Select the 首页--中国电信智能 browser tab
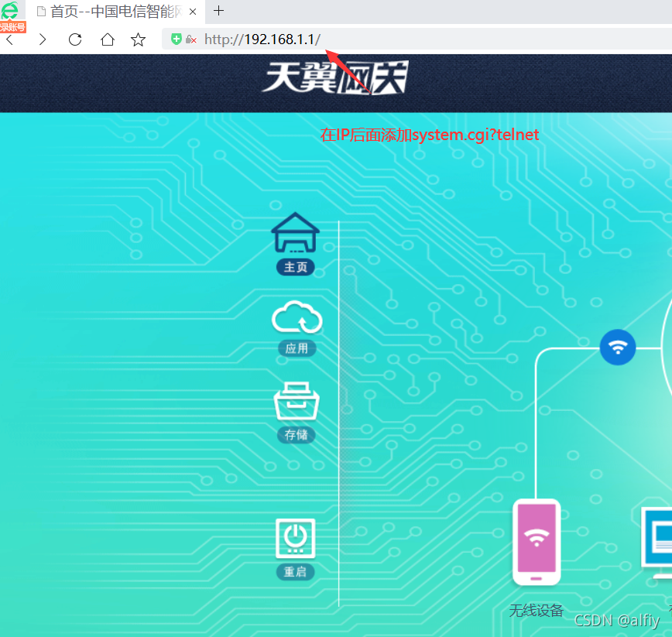672x637 pixels. 115,12
